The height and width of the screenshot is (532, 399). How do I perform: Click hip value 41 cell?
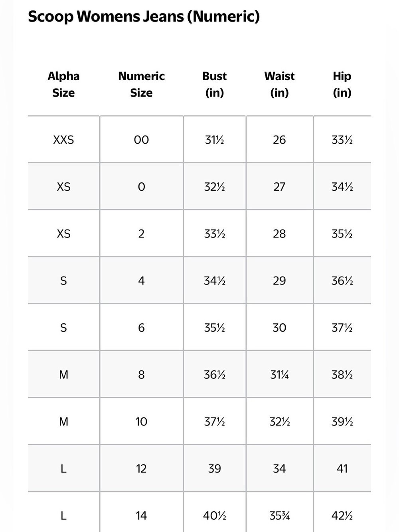[x=342, y=469]
